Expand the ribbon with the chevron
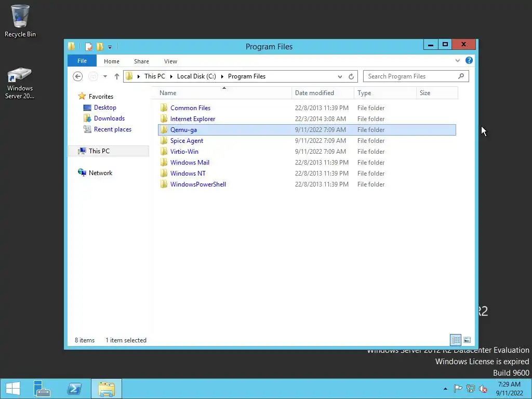 click(x=458, y=61)
